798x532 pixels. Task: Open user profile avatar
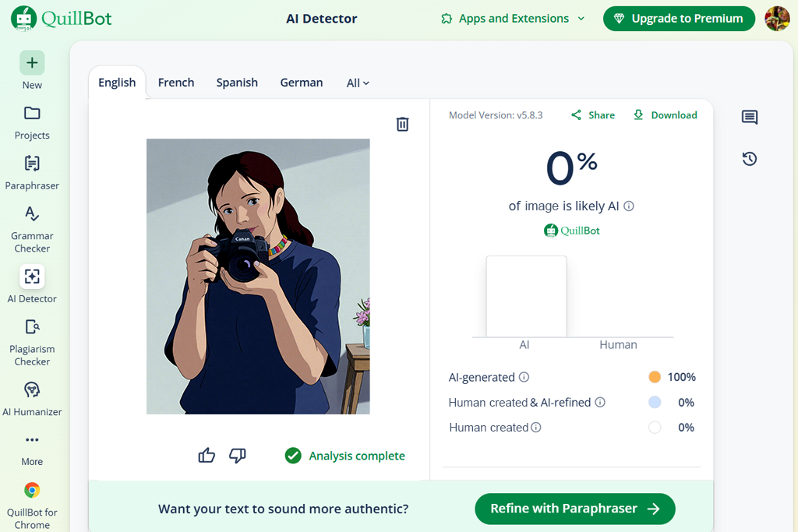(x=777, y=19)
